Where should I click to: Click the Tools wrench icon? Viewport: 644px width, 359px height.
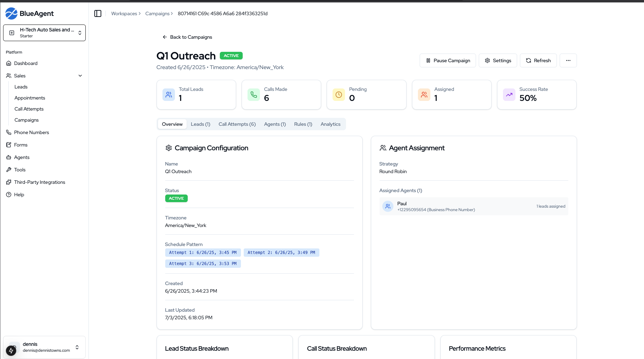pyautogui.click(x=9, y=170)
